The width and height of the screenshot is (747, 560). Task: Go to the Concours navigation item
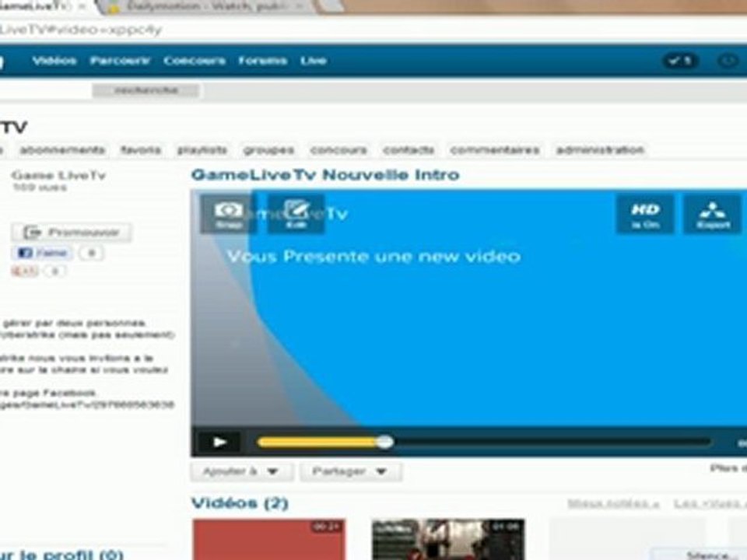[195, 61]
